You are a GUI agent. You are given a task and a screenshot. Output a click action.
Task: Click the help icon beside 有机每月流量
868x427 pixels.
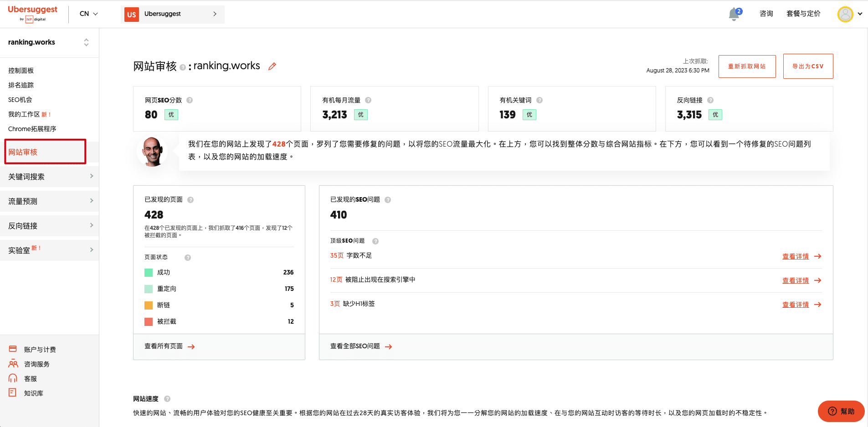pyautogui.click(x=368, y=100)
